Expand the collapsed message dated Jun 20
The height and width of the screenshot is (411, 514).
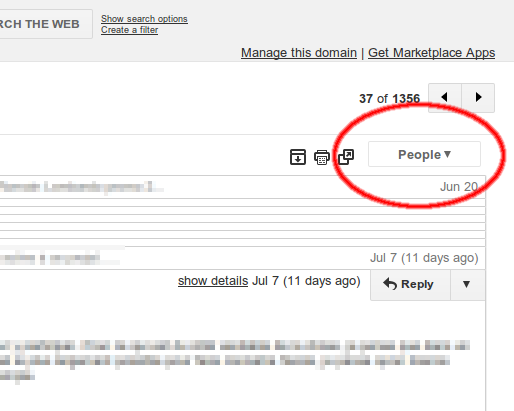click(243, 187)
